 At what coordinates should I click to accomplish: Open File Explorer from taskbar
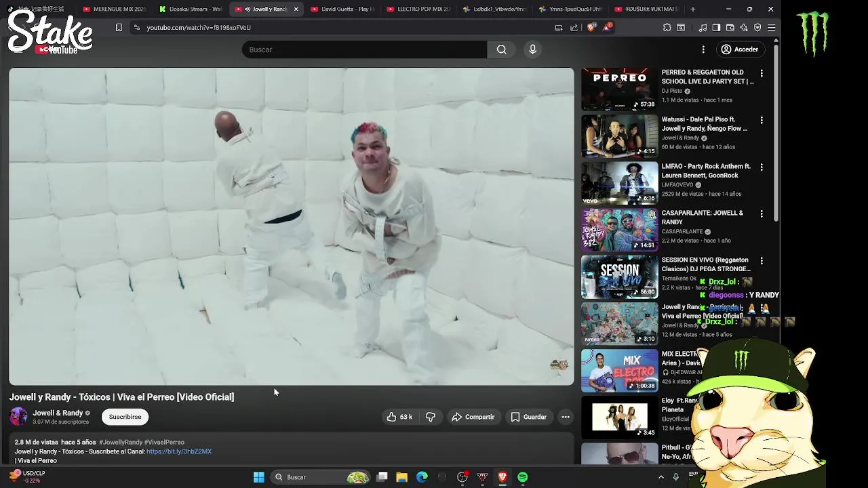coord(401,477)
